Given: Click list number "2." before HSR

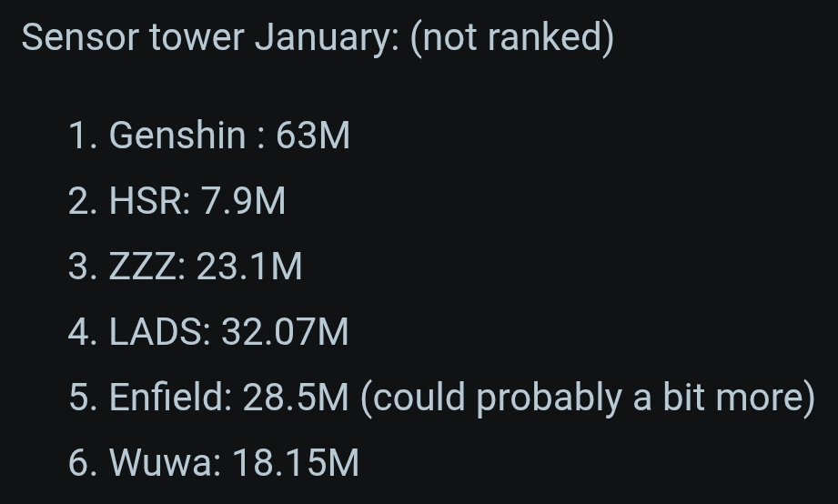Looking at the screenshot, I should tap(83, 201).
